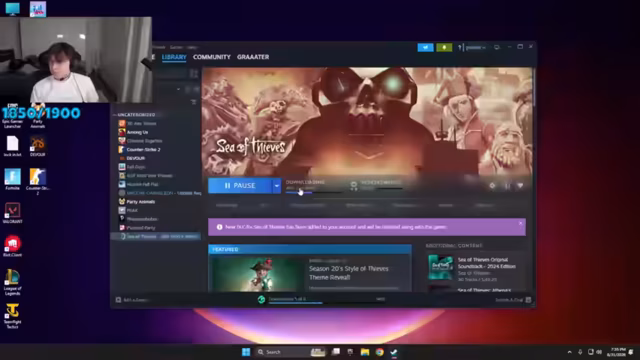Favorite Sea of Thieves with the heart icon
The width and height of the screenshot is (640, 360).
tap(520, 186)
